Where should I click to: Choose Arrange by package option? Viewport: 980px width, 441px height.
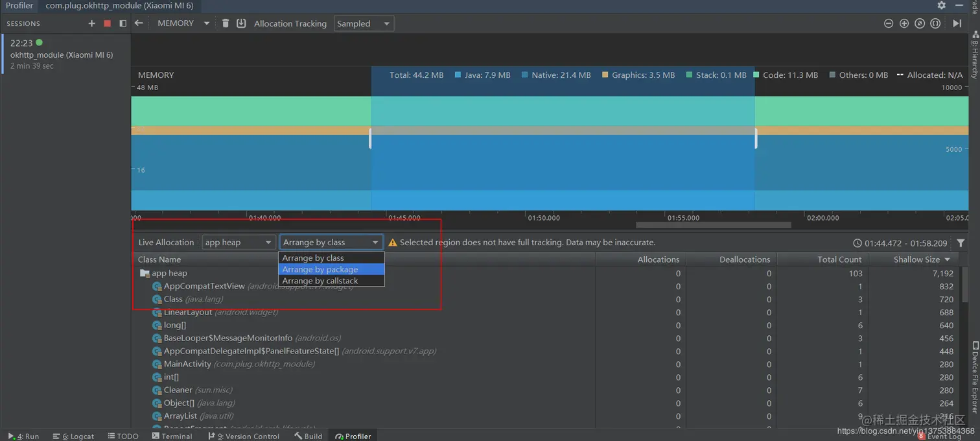click(331, 269)
